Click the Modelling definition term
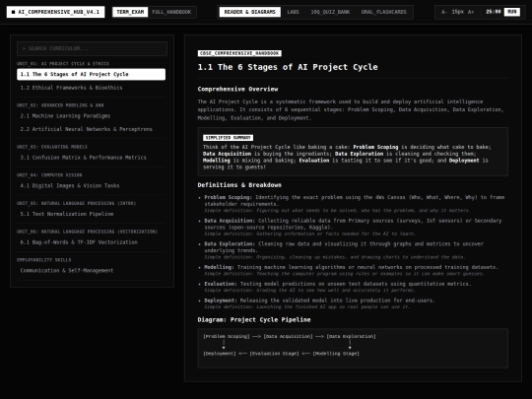 [x=219, y=267]
